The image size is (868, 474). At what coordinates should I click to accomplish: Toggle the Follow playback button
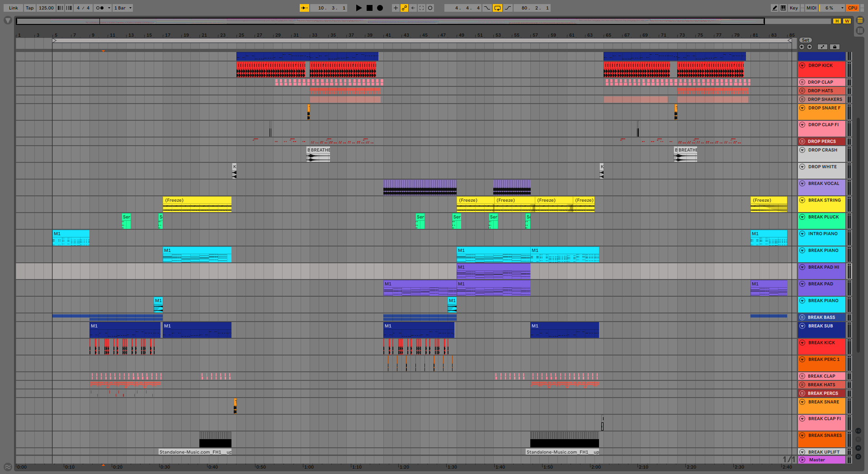click(305, 8)
